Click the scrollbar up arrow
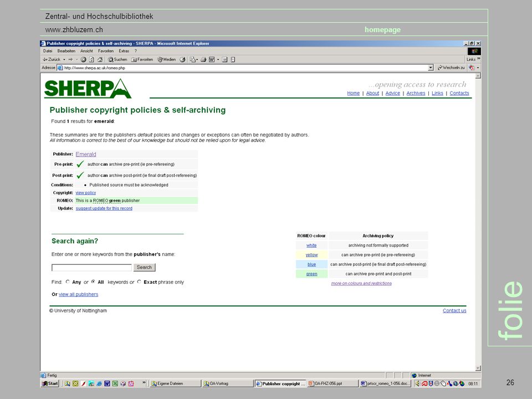The image size is (532, 399). click(x=478, y=76)
